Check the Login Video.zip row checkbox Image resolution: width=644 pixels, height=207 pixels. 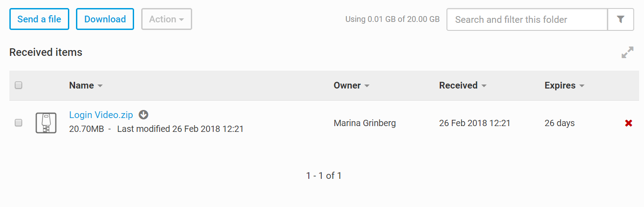[18, 123]
